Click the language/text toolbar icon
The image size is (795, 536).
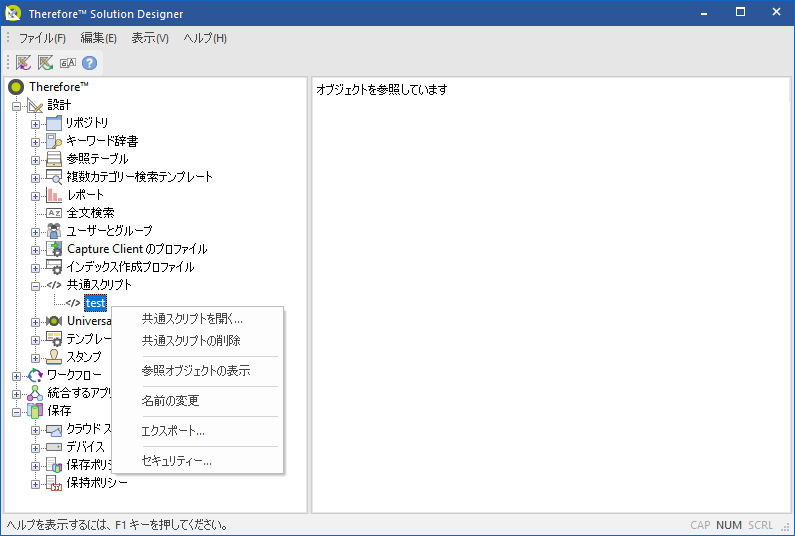67,63
